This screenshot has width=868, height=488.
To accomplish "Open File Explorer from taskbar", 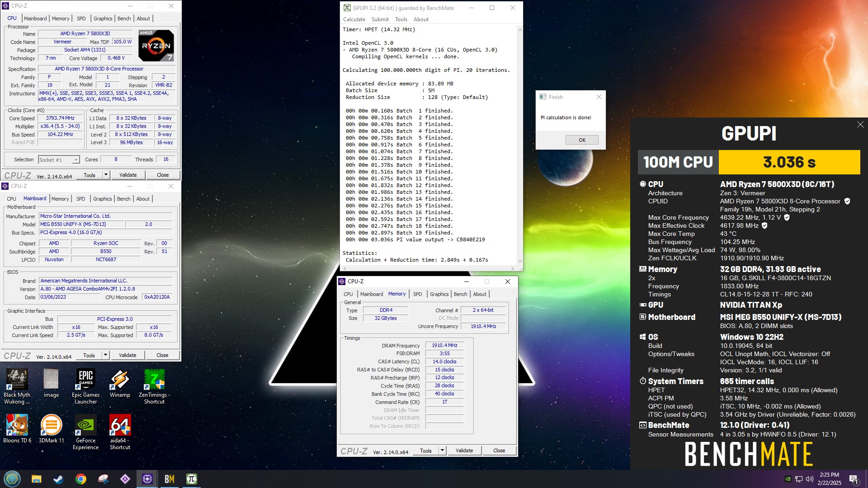I will coord(37,479).
